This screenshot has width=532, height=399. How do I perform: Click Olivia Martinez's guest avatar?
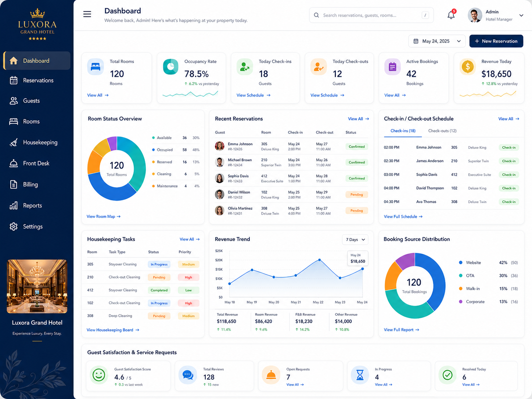(220, 211)
